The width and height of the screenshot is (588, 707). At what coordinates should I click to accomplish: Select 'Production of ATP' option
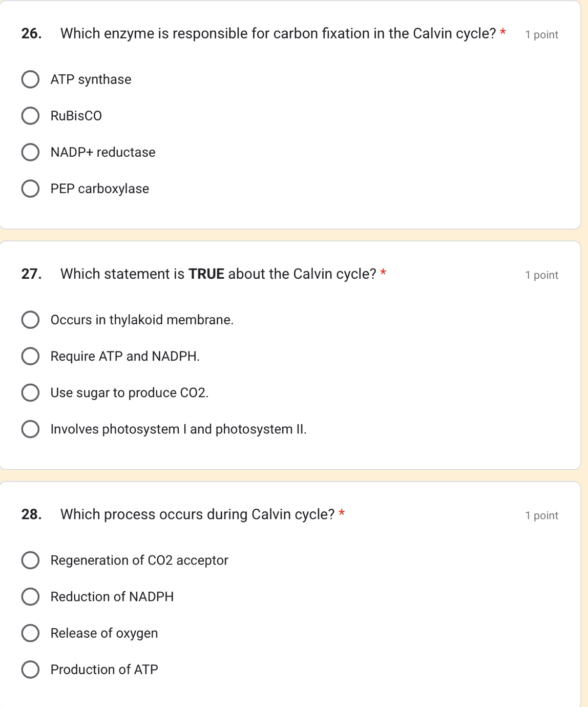click(x=30, y=669)
